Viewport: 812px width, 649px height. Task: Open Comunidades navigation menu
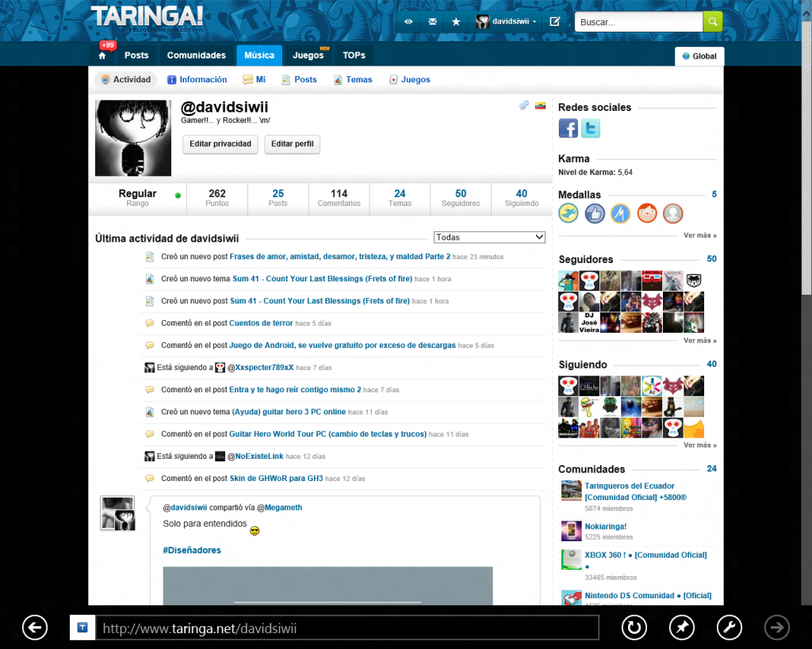[197, 55]
